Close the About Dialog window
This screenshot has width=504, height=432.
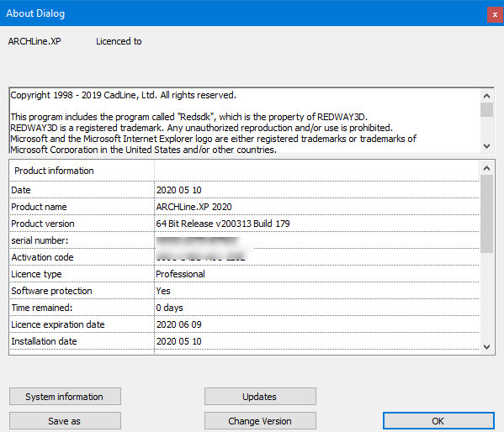(x=495, y=15)
